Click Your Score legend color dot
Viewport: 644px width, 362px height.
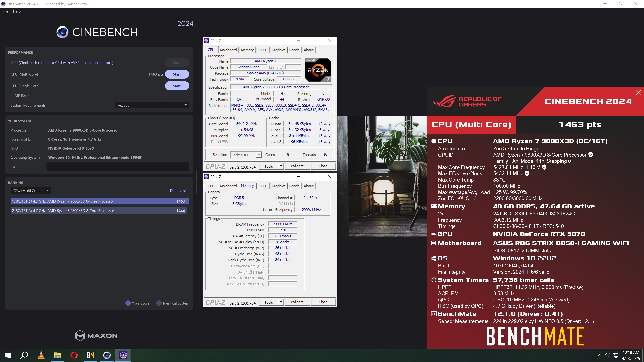click(x=128, y=303)
